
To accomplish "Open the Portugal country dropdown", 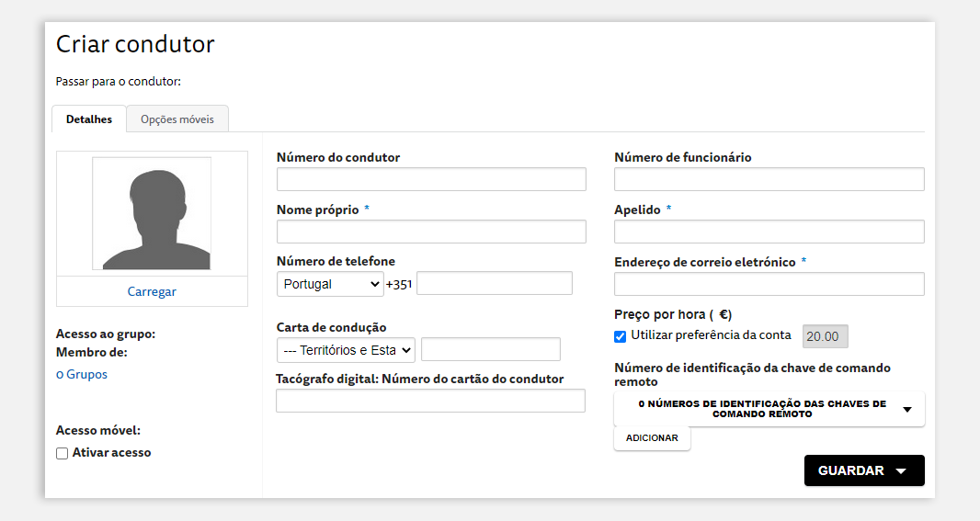I will tap(330, 284).
